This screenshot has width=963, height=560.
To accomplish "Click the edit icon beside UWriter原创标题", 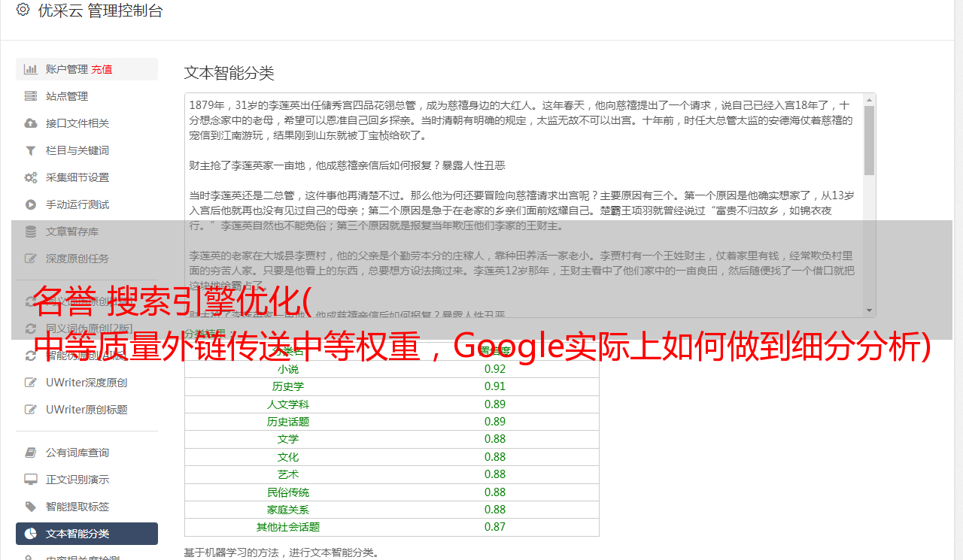I will click(31, 410).
